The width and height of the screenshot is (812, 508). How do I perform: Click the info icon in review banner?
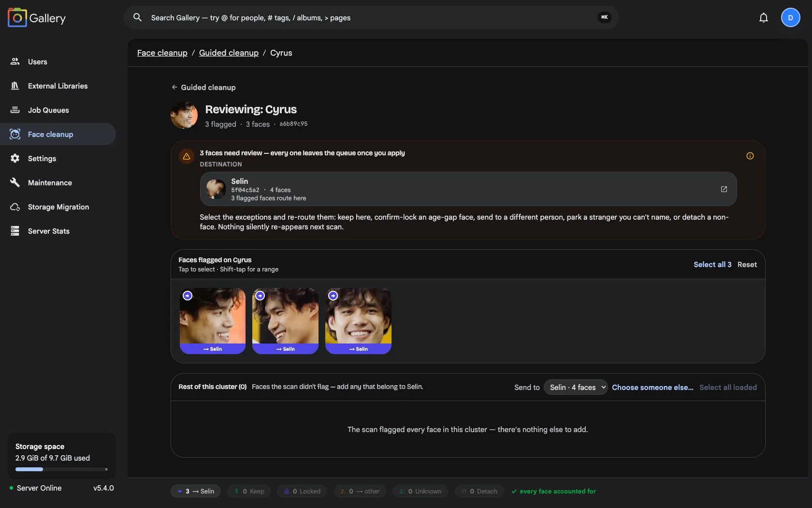click(x=750, y=156)
